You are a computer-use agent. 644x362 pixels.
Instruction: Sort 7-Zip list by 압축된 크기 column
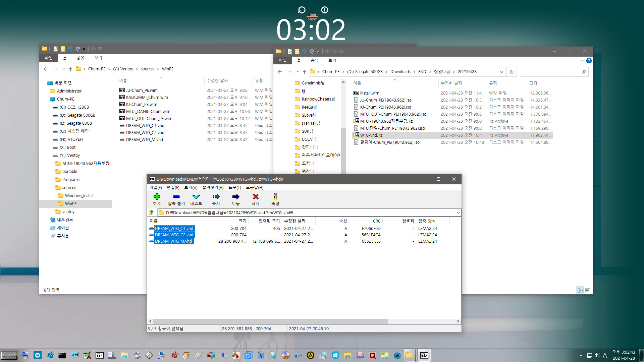point(265,221)
